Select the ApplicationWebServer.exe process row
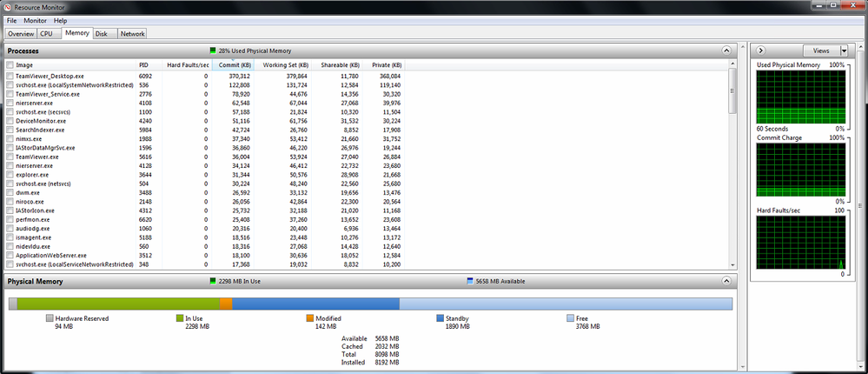Screen dimensions: 868x374 [205, 256]
